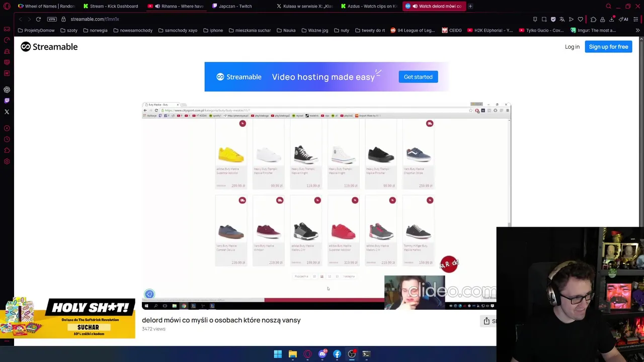Switch to Azdus Kick clips tab
Viewport: 644px width, 362px height.
point(369,6)
